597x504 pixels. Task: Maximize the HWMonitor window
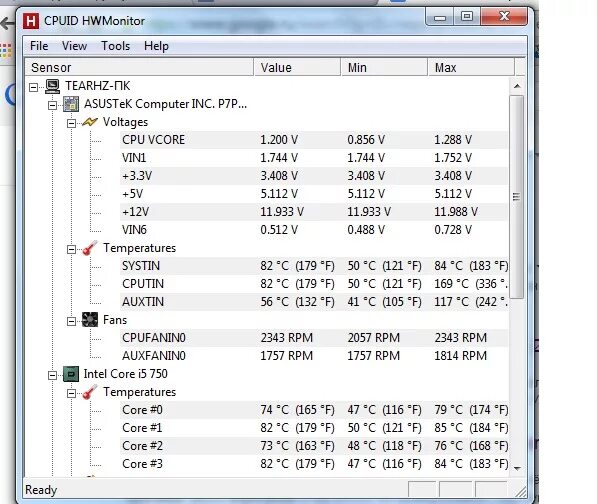pos(467,16)
